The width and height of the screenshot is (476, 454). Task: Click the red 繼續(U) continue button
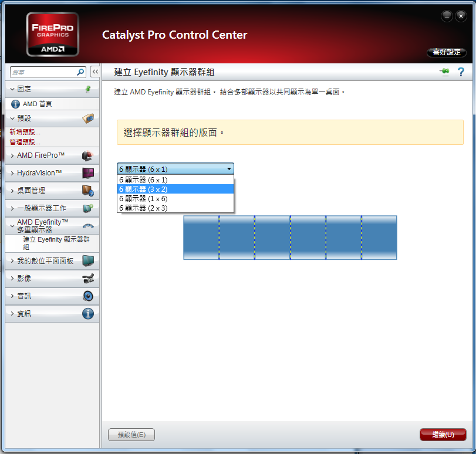[443, 435]
